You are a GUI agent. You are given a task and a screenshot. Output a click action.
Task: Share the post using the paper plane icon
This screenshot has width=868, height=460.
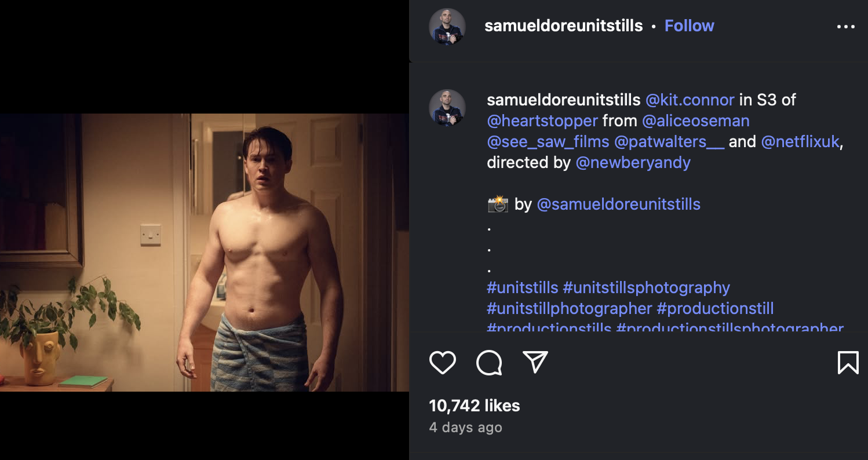pyautogui.click(x=536, y=363)
